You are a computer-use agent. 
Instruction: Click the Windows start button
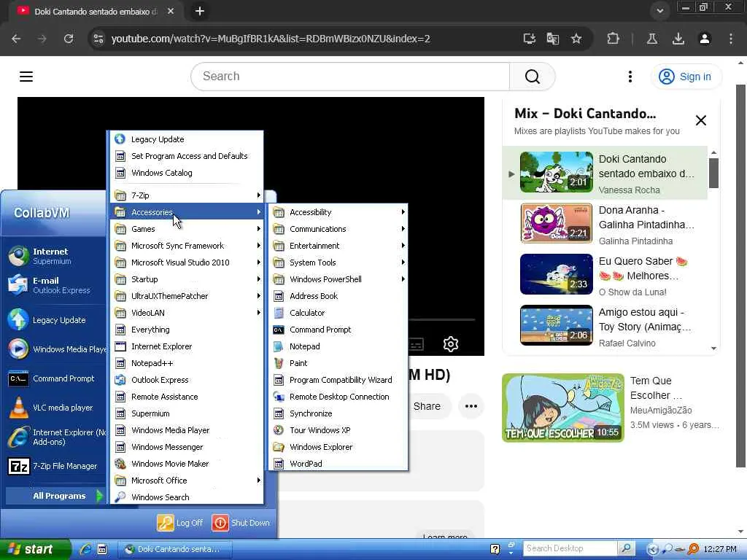(35, 549)
